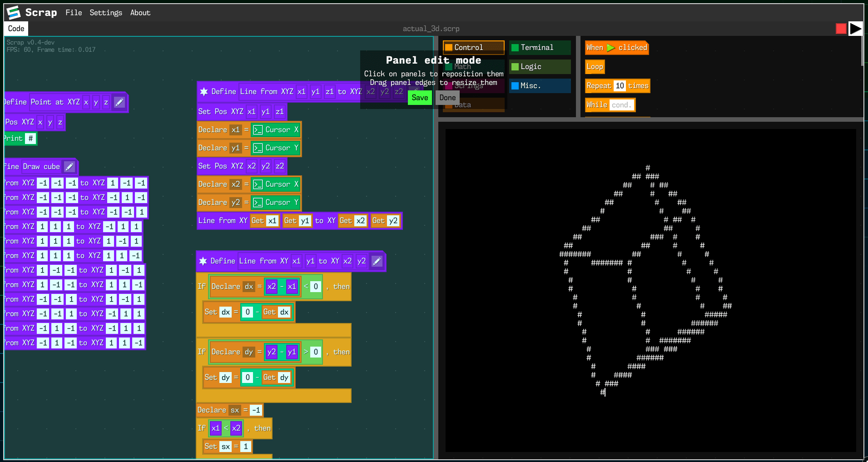This screenshot has height=462, width=868.
Task: Select the star on Line from XY block
Action: coord(204,261)
